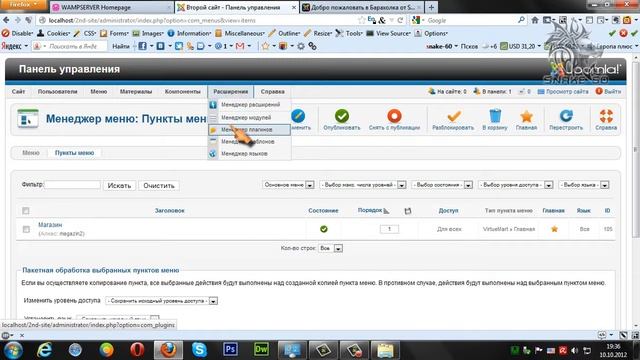Toggle the published status of Магазин
Viewport: 640px width, 360px height.
pos(324,229)
